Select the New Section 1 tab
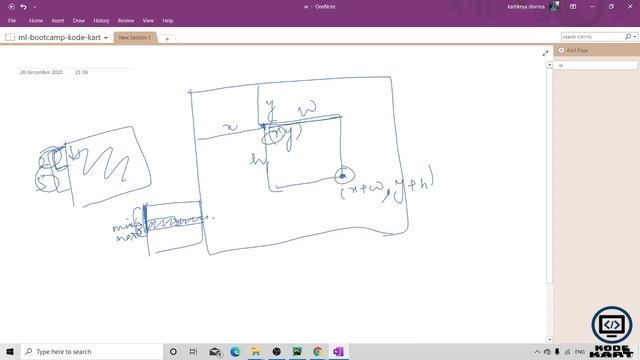Screen dimensions: 640x360 135,38
